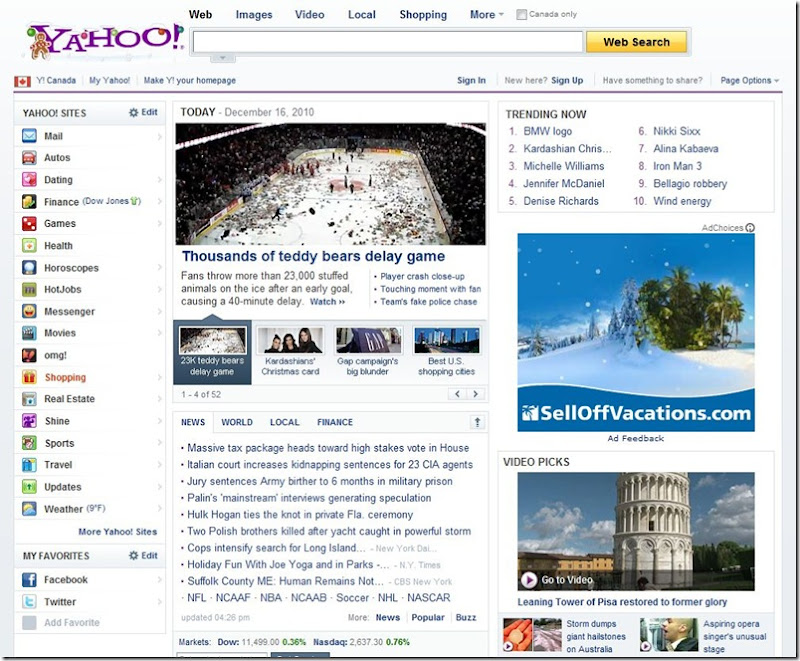Click the news module scroll-up arrow icon

(477, 422)
